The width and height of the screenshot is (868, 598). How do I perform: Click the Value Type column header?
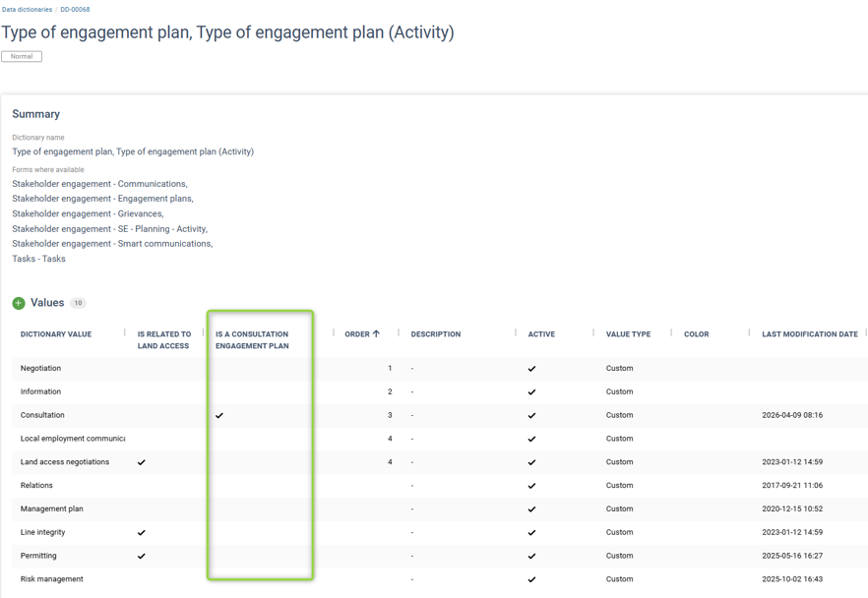click(628, 334)
